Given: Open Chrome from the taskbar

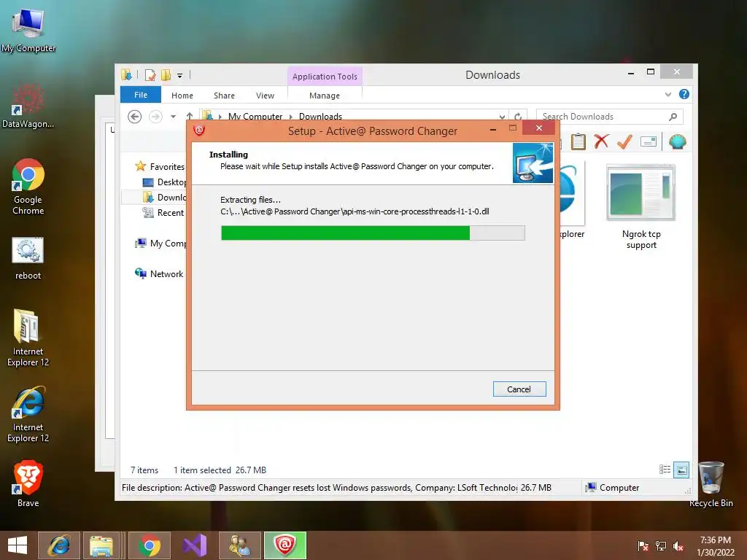Looking at the screenshot, I should point(150,545).
